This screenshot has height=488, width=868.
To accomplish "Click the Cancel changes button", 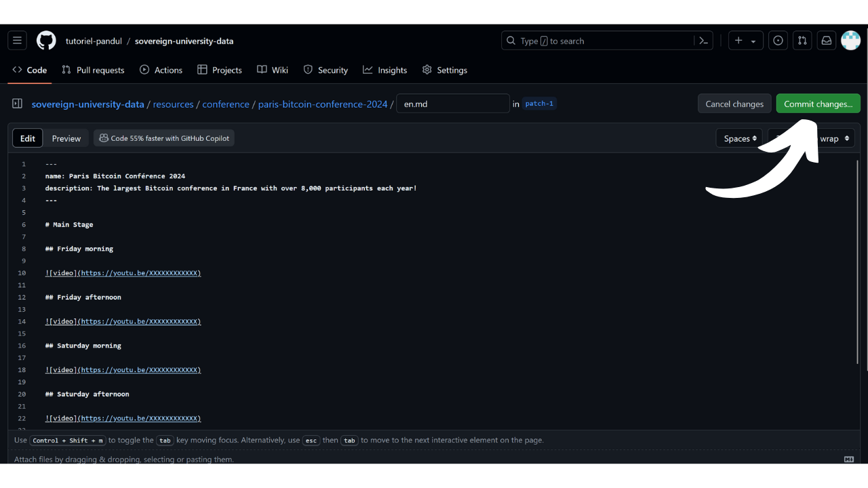I will click(x=734, y=104).
